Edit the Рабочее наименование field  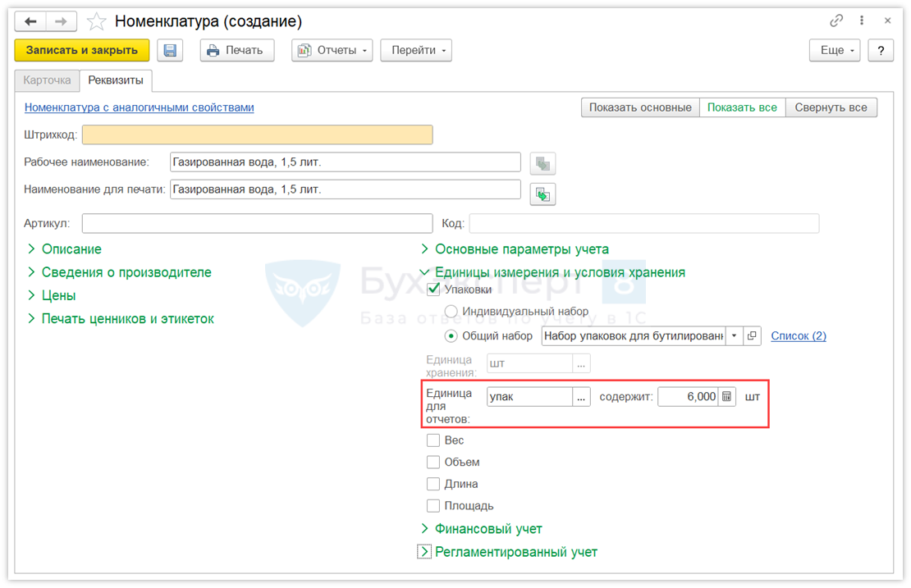point(345,162)
